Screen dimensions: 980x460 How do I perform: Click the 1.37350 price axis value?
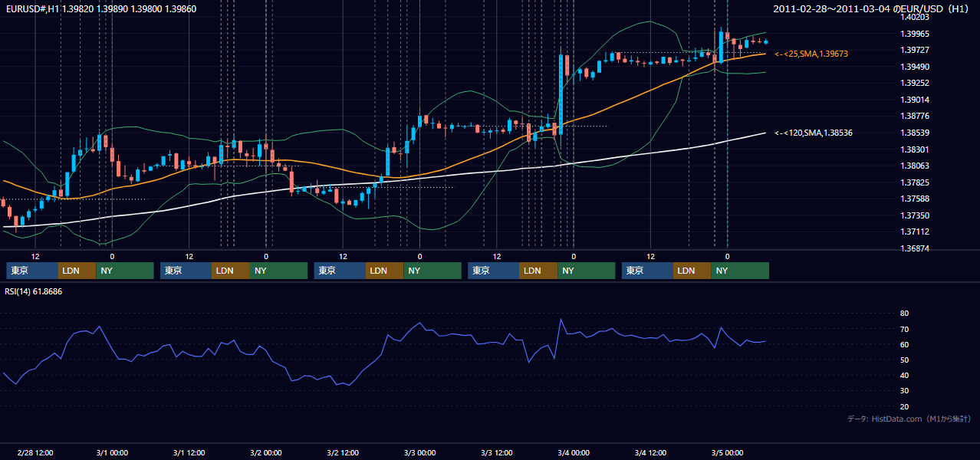915,215
